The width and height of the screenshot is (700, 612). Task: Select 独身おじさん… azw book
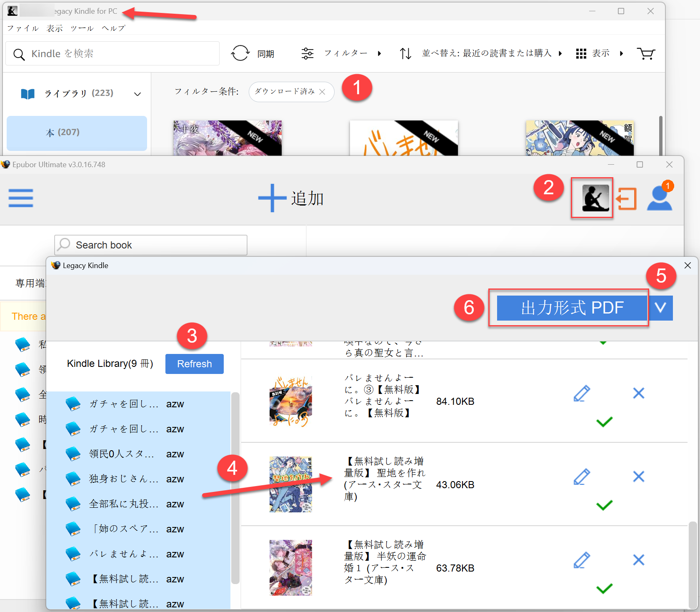(138, 479)
